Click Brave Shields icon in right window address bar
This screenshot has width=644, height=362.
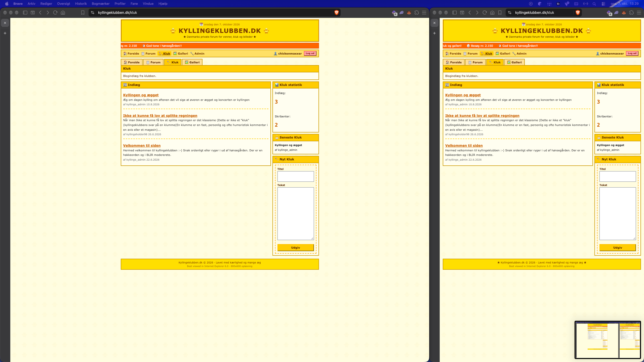point(578,13)
